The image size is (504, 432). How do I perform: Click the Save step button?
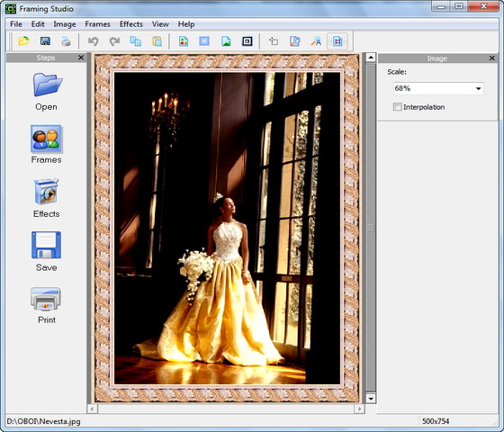tap(46, 252)
